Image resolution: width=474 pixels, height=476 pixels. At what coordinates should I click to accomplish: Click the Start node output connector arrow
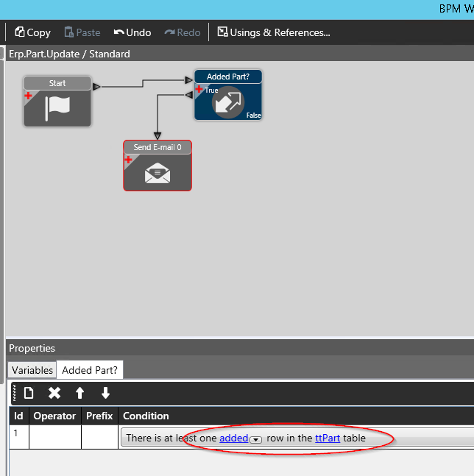pyautogui.click(x=96, y=87)
